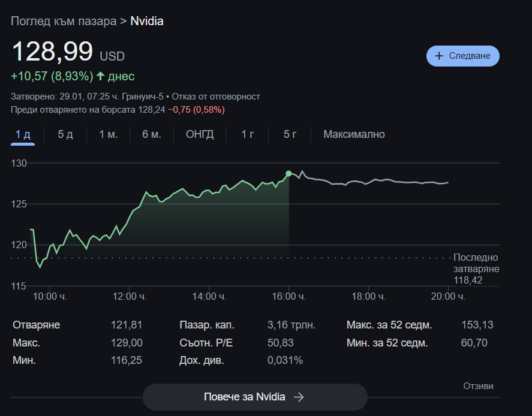Click the Nvidia breadcrumb title
The image size is (532, 416).
147,21
